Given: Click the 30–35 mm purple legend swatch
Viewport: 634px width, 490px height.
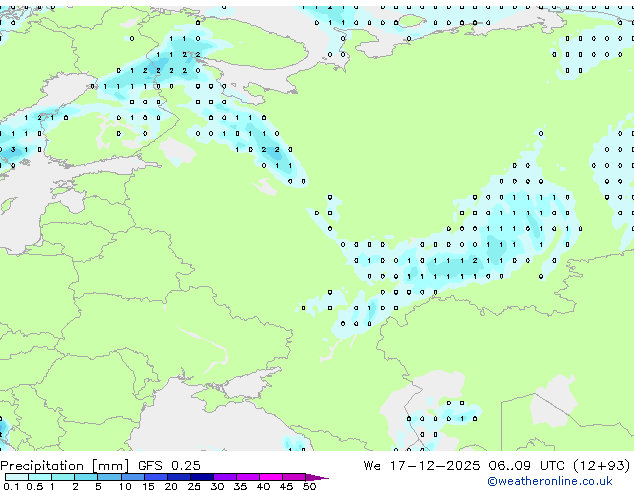Looking at the screenshot, I should coord(225,477).
